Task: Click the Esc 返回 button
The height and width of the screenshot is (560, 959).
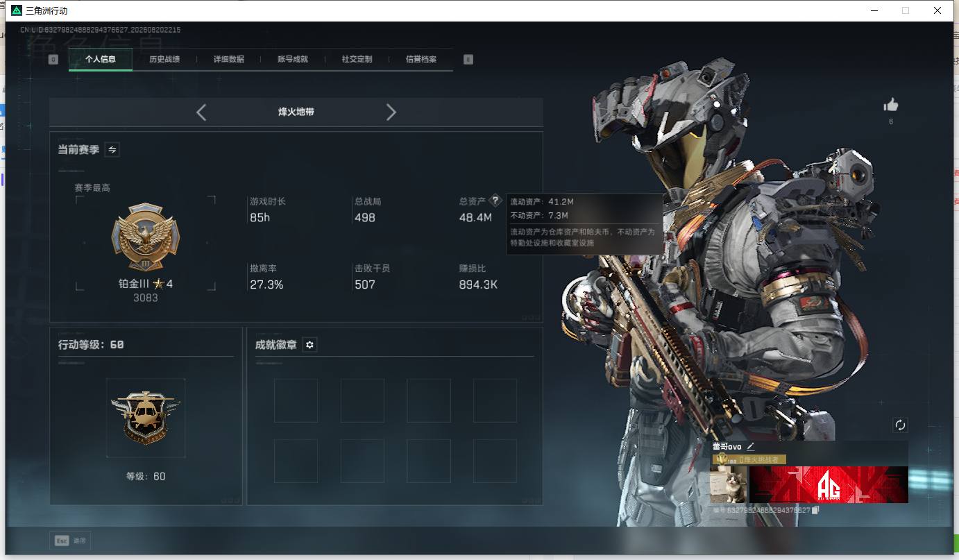Action: pos(70,541)
